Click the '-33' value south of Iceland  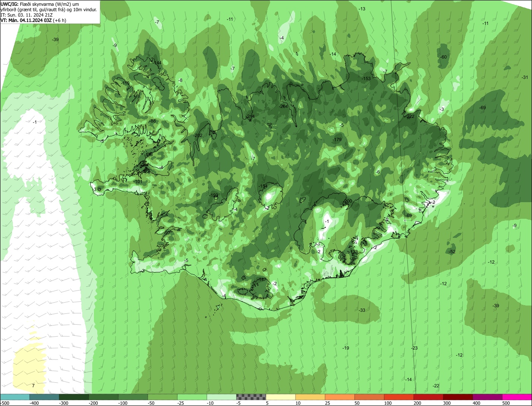[x=362, y=310]
